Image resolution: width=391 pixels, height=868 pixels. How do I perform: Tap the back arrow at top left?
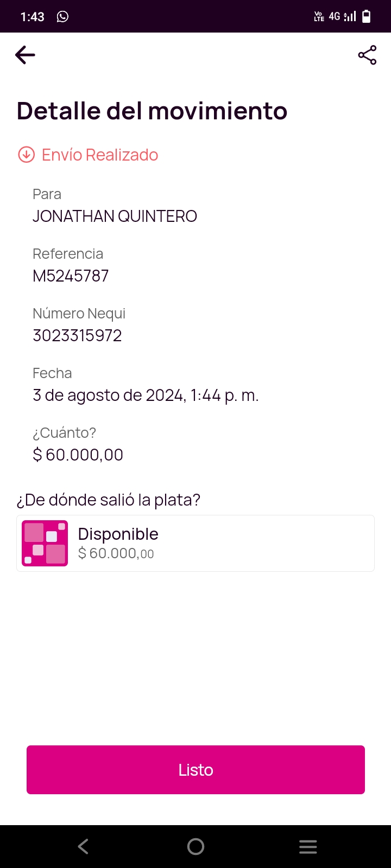pyautogui.click(x=25, y=55)
